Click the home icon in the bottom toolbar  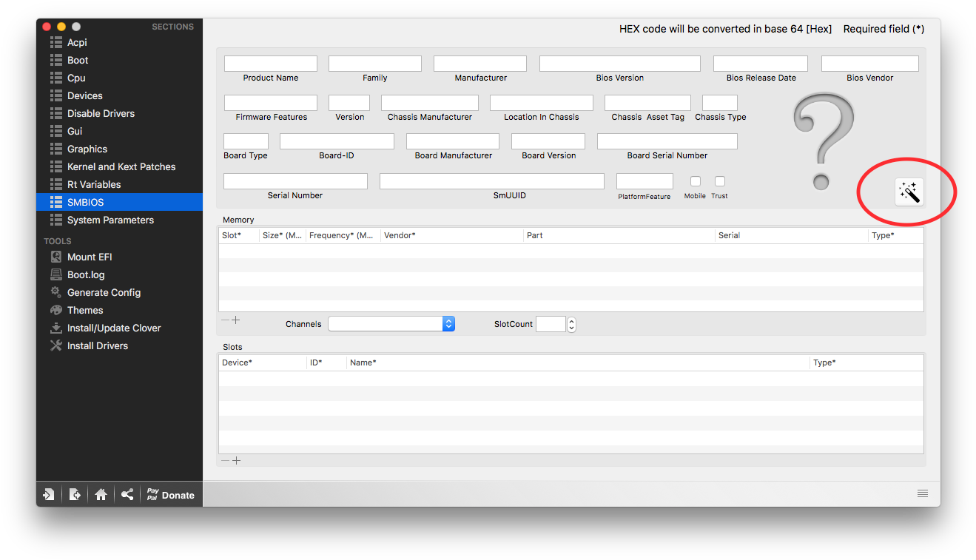[x=101, y=493]
